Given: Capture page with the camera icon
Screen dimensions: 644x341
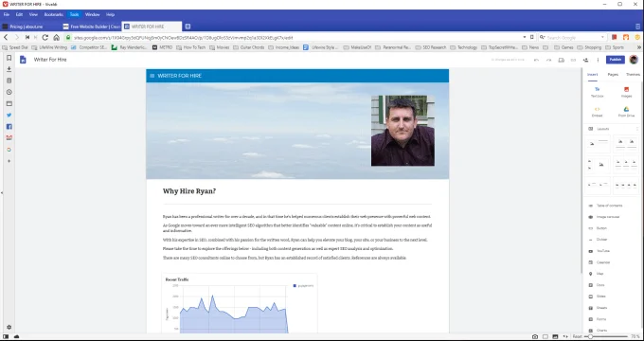Looking at the screenshot, I should click(x=535, y=336).
